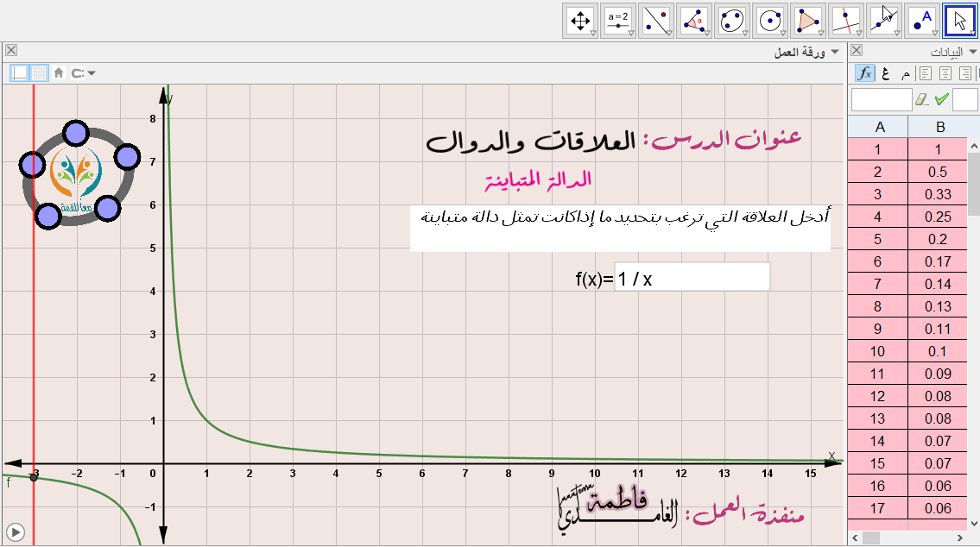Open the point capturing dropdown arrow
Image resolution: width=980 pixels, height=547 pixels.
click(x=92, y=73)
